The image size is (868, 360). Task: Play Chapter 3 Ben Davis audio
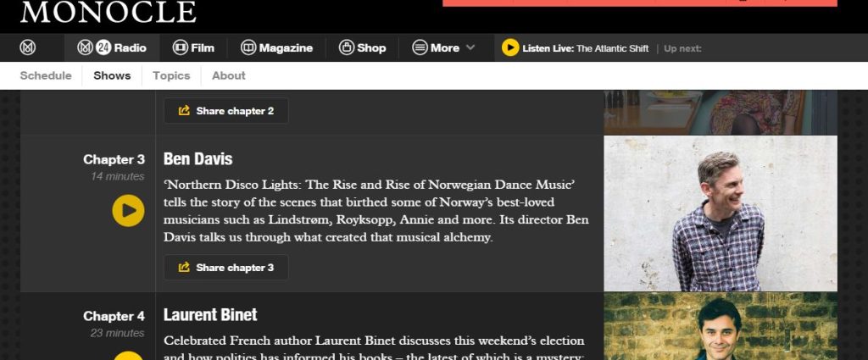(129, 211)
